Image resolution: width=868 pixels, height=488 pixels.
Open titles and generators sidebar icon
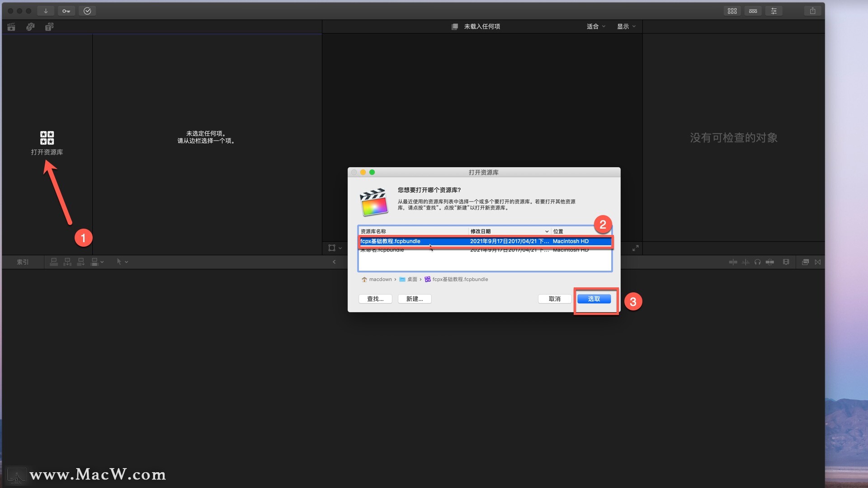[49, 27]
